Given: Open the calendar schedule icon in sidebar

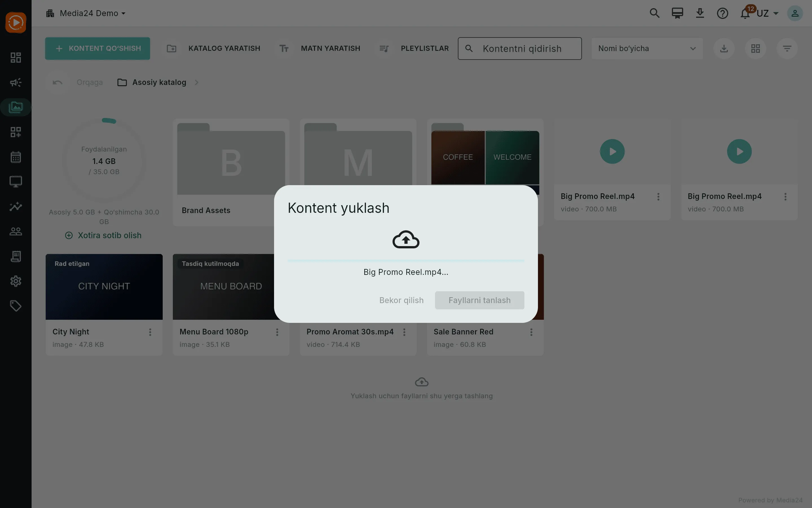Looking at the screenshot, I should 16,157.
